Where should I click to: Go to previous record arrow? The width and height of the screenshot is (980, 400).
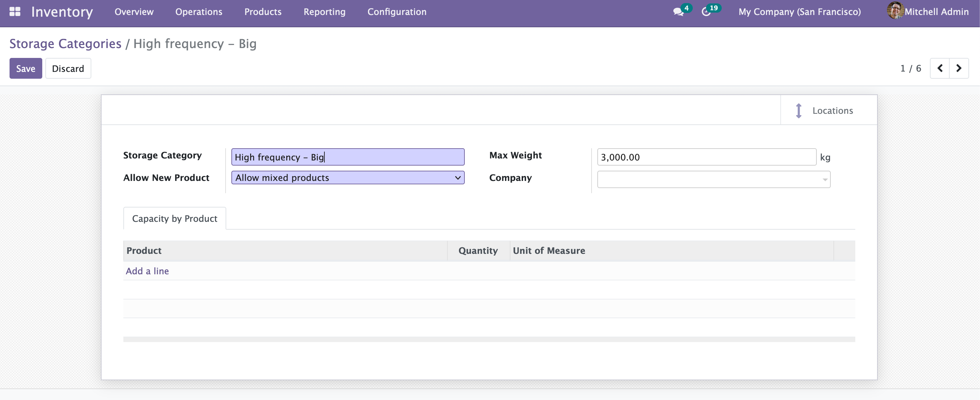[x=940, y=68]
